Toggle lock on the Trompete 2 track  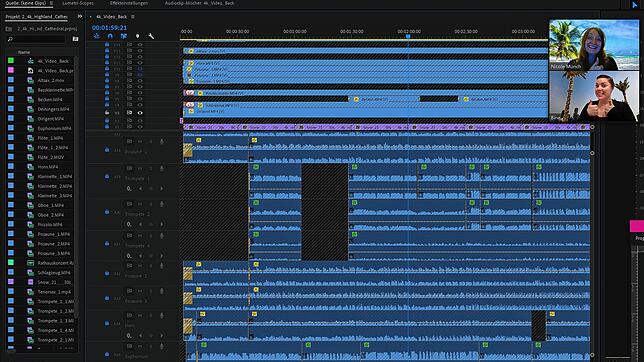click(x=107, y=212)
